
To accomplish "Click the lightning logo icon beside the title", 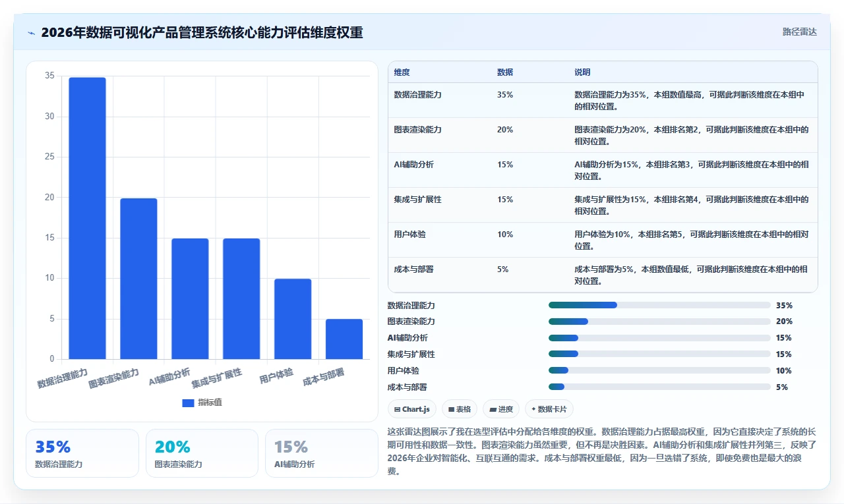I will click(x=32, y=32).
